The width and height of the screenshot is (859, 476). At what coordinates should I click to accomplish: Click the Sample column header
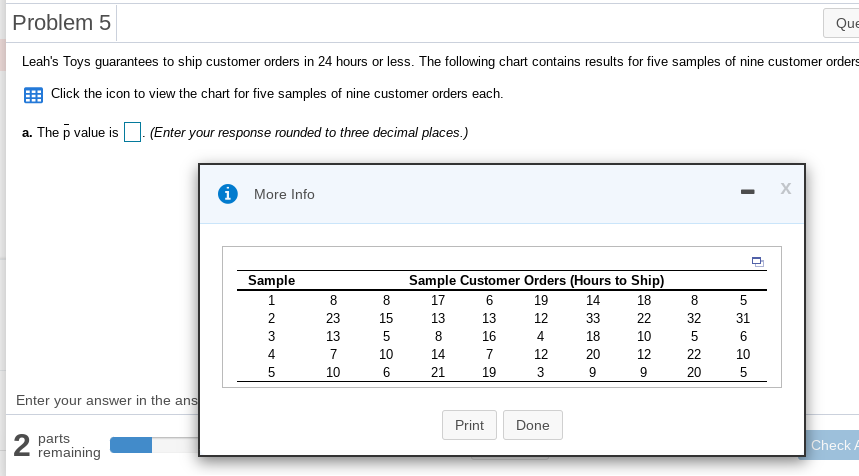[271, 280]
